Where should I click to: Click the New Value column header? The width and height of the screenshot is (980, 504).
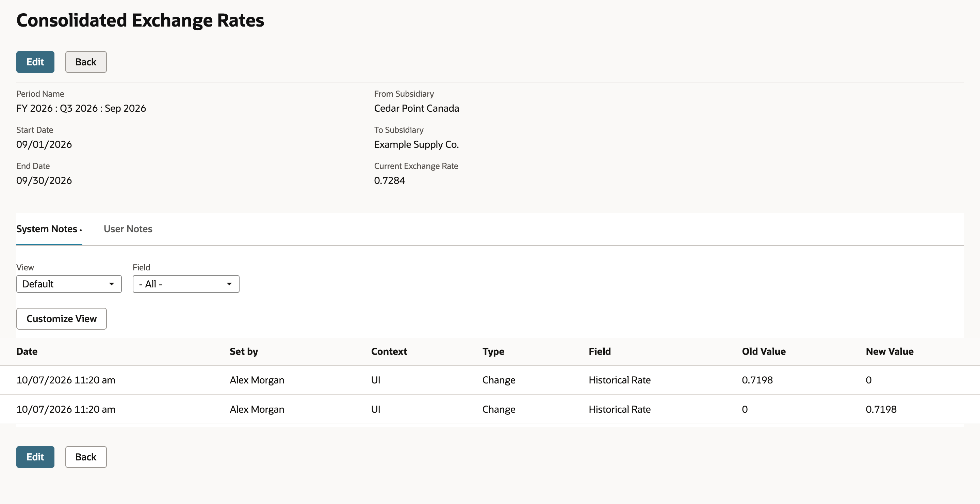coord(889,351)
